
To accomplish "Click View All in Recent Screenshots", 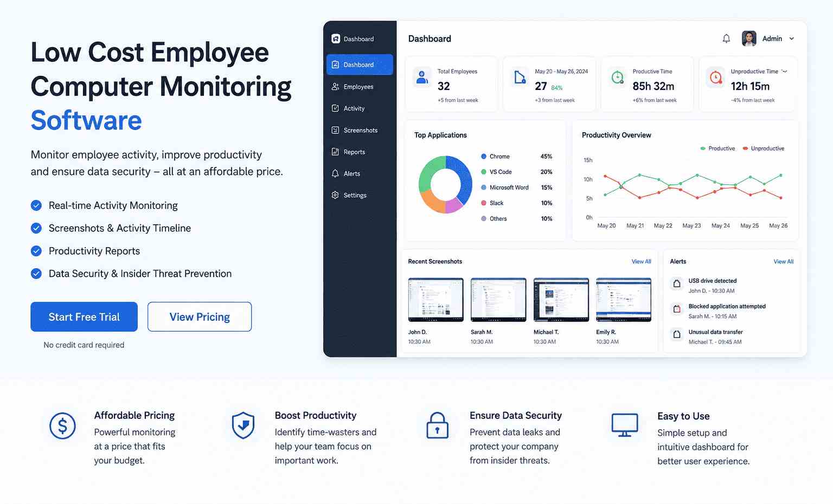I will pos(641,261).
